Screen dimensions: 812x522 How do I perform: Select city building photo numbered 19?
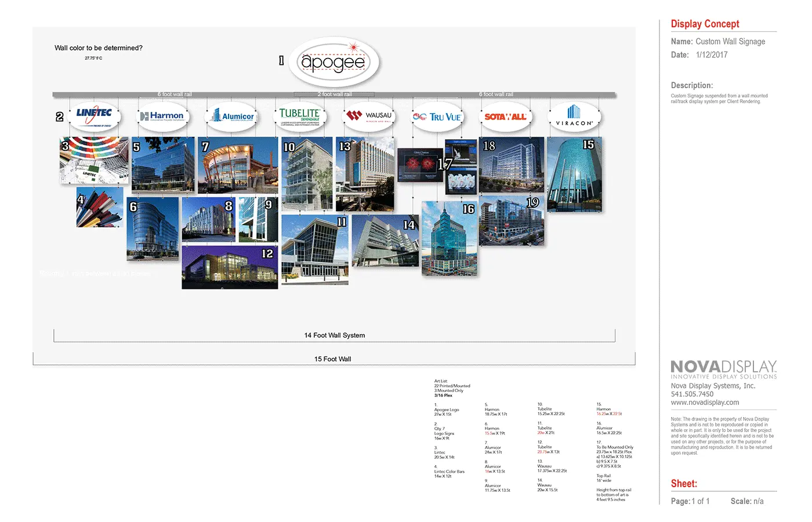tap(512, 220)
